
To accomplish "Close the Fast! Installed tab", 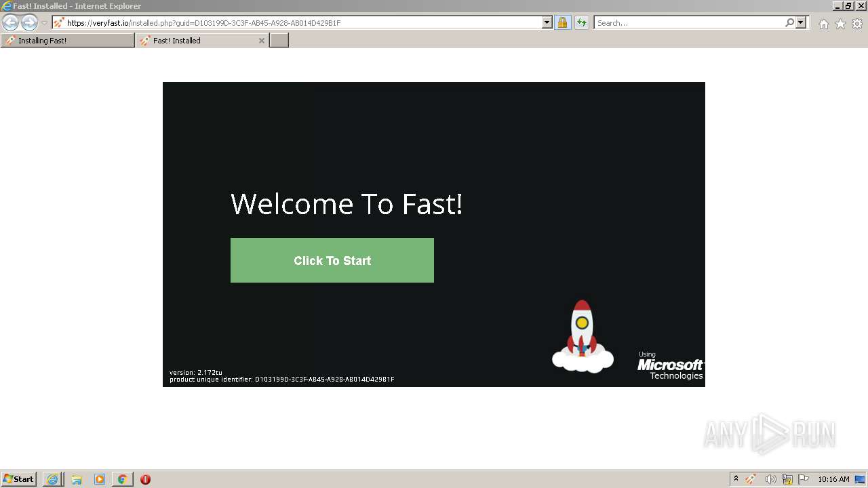I will click(x=262, y=41).
